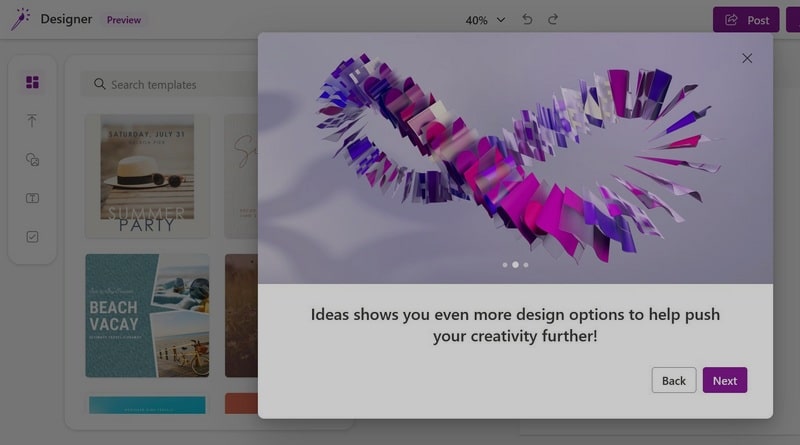Select the upload media icon in sidebar

32,120
